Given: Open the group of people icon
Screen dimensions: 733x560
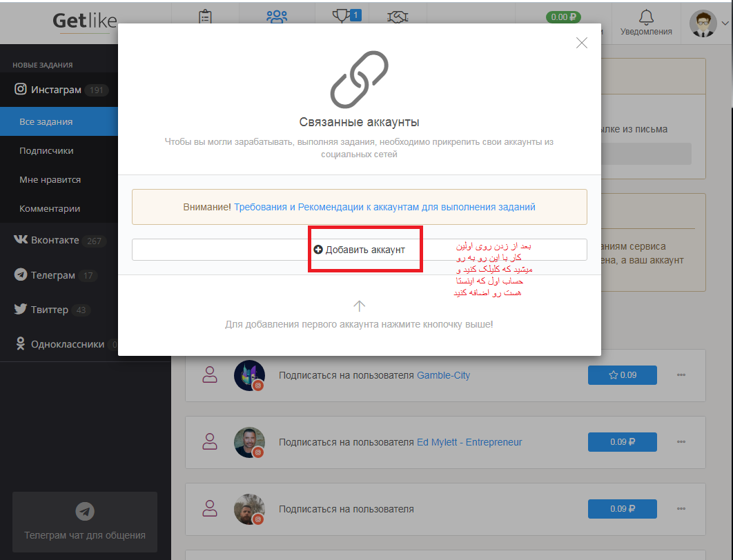Looking at the screenshot, I should point(277,17).
